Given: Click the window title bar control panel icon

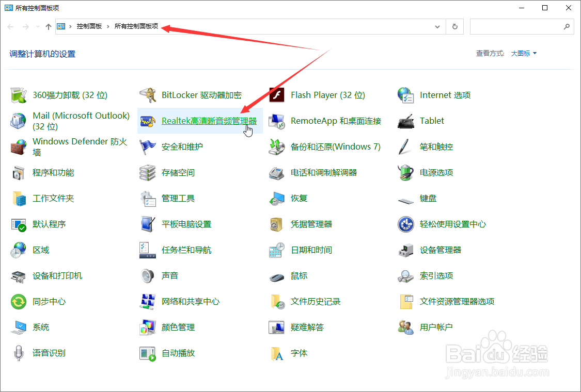Looking at the screenshot, I should pos(9,8).
